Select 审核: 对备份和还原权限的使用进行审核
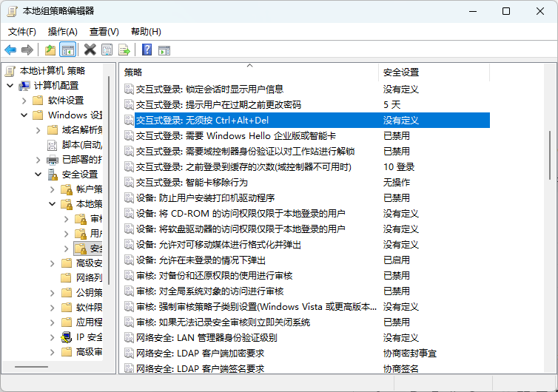558x392 pixels. click(x=214, y=276)
